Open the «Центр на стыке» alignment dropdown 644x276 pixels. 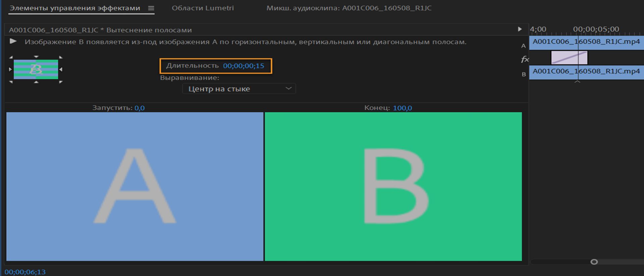pos(239,89)
